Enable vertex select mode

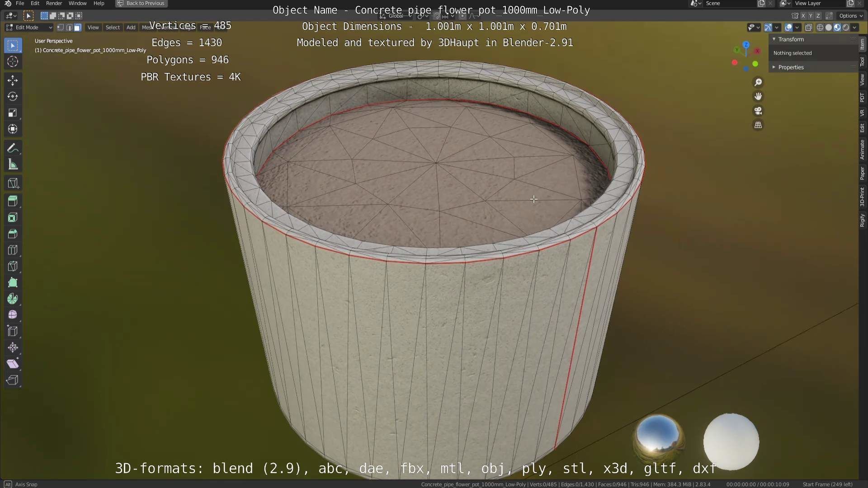point(61,28)
